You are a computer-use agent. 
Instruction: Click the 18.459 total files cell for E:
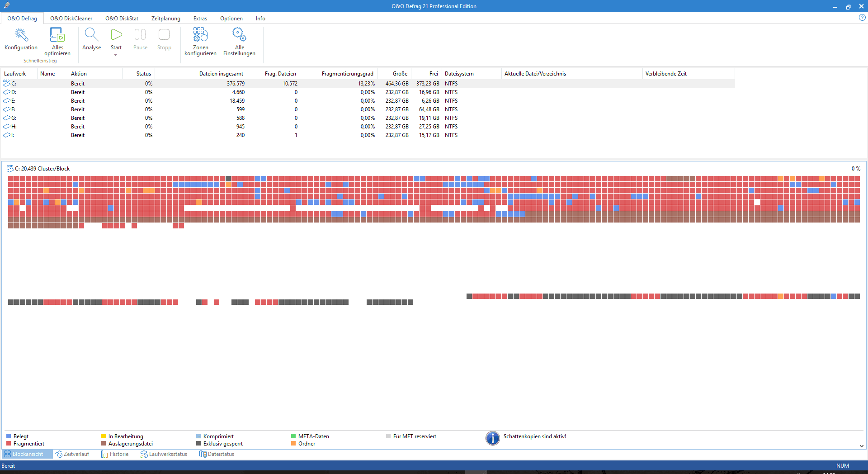pos(237,101)
